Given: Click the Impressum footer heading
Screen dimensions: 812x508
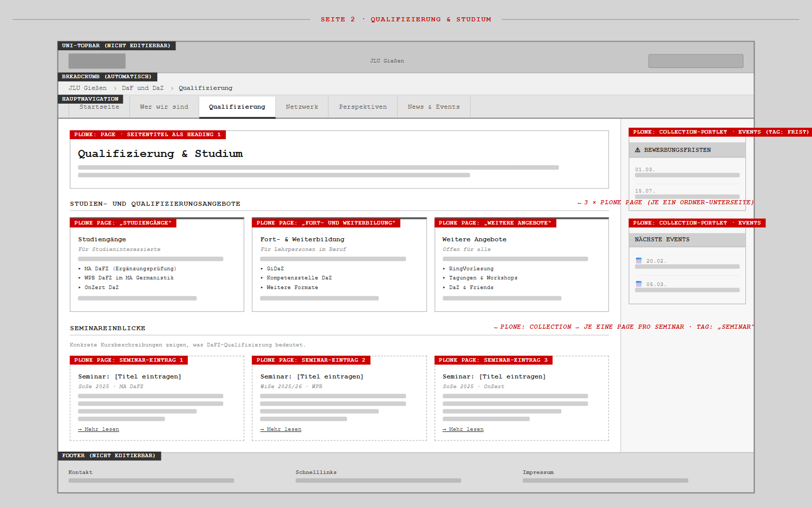Looking at the screenshot, I should pos(538,472).
